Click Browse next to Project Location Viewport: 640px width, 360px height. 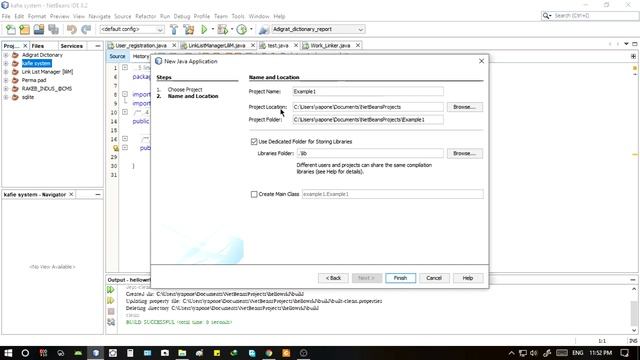tap(464, 107)
